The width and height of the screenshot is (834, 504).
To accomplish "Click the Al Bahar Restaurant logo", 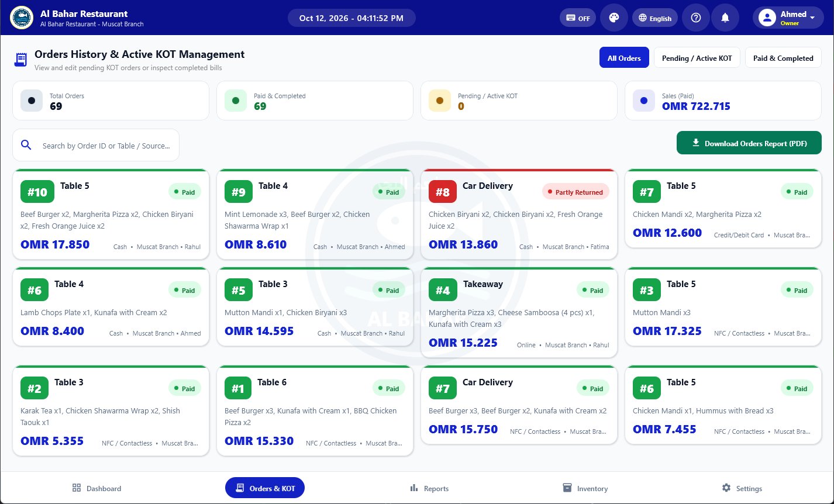I will (22, 18).
